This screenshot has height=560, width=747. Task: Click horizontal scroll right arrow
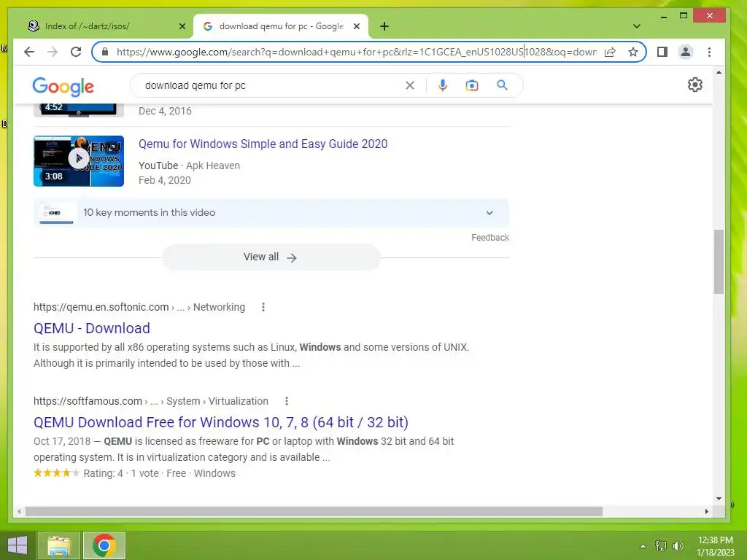tap(706, 511)
